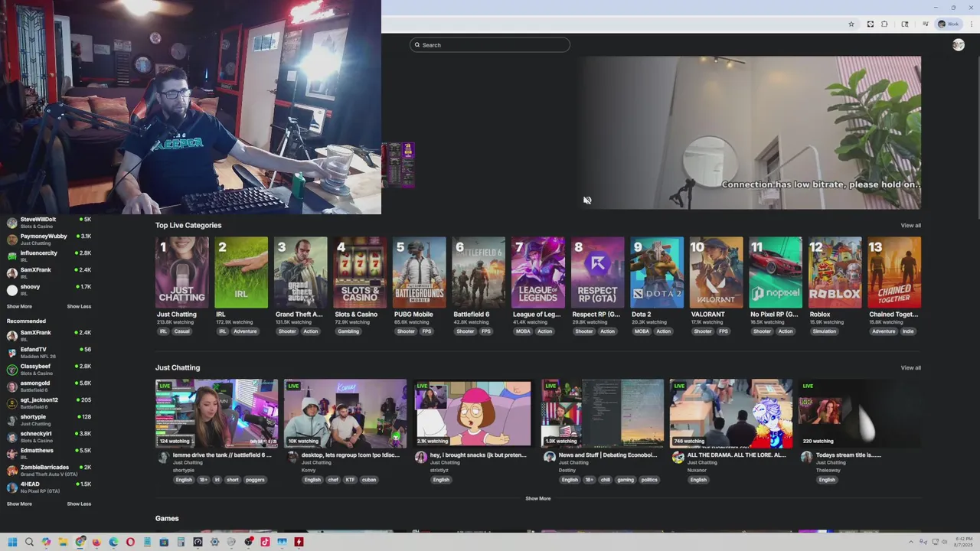The height and width of the screenshot is (551, 980).
Task: Open the Dota 2 category card
Action: pos(657,272)
